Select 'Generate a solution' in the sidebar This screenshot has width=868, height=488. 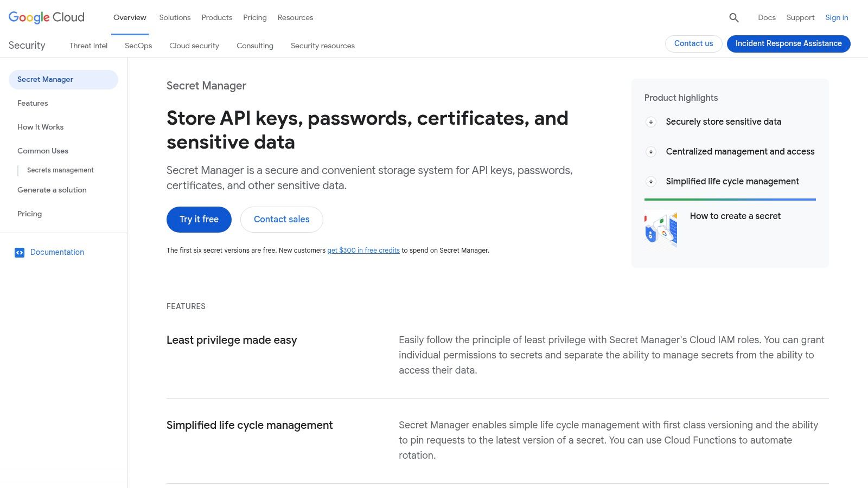pos(52,190)
